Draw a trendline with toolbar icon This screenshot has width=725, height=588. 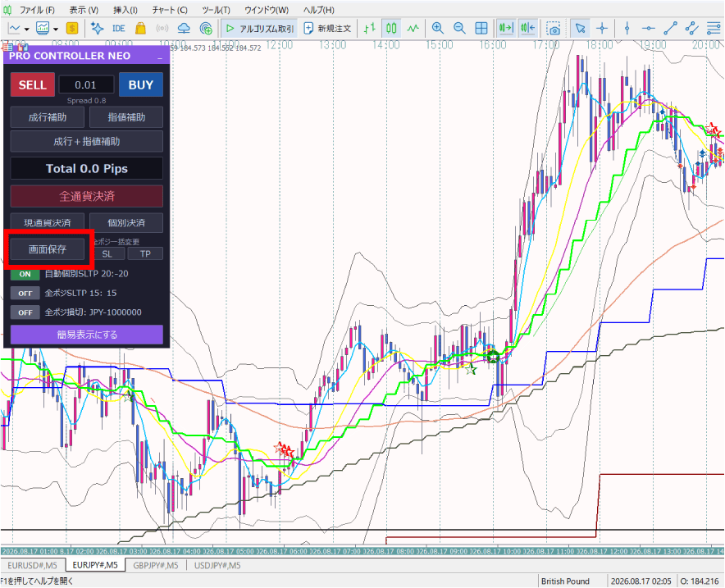click(670, 29)
